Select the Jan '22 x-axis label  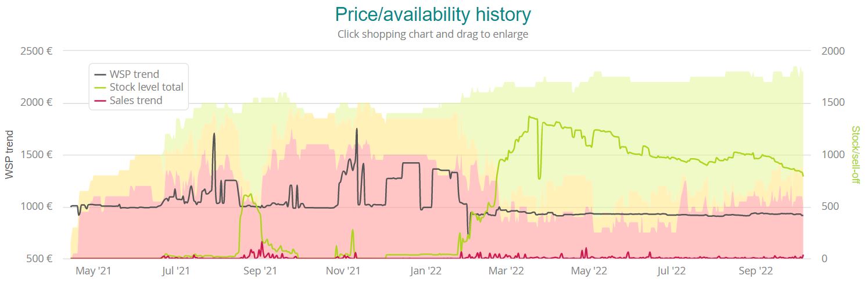(x=427, y=271)
